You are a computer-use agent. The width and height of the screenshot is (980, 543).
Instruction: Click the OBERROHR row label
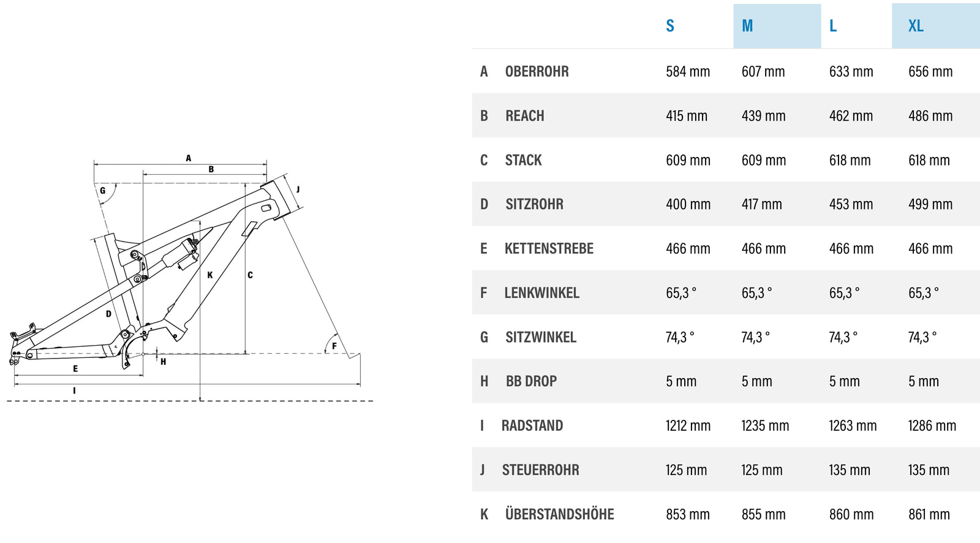click(537, 72)
